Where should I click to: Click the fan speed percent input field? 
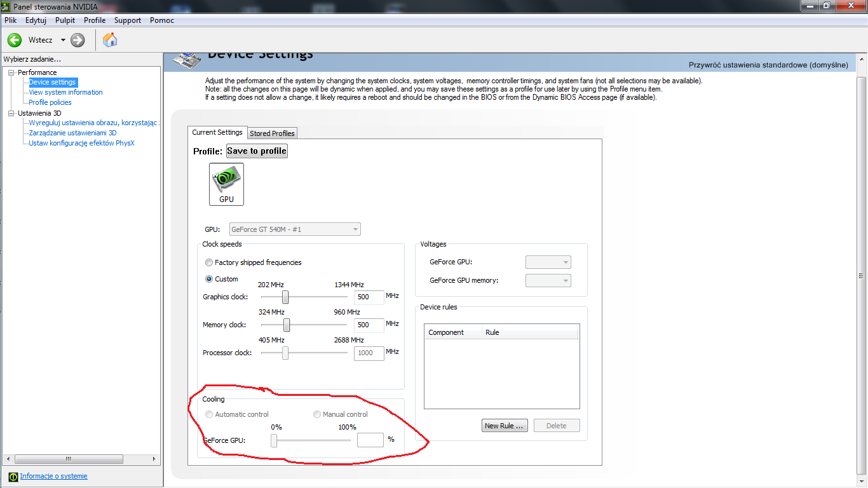coord(370,440)
